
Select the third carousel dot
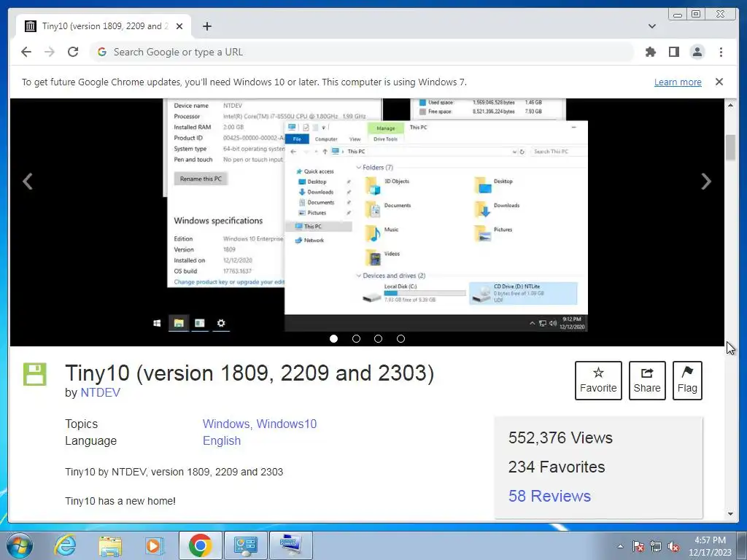coord(379,338)
